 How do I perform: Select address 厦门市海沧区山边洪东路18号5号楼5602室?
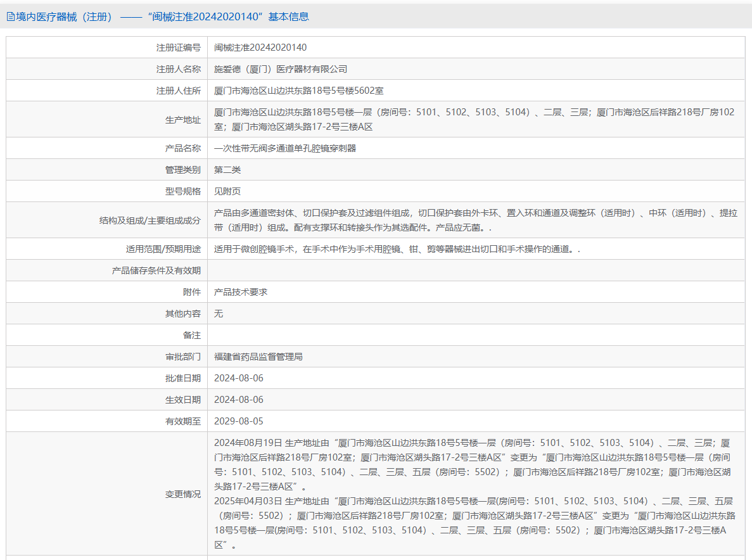(x=299, y=91)
